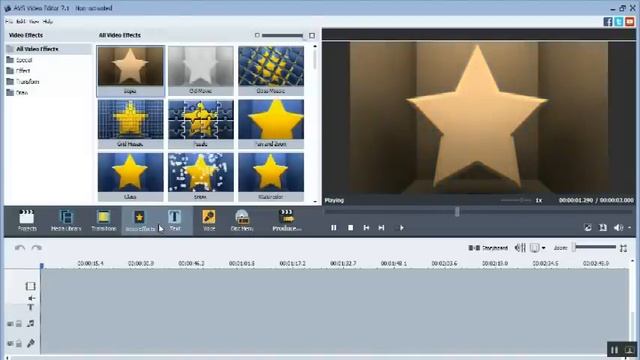Image resolution: width=640 pixels, height=360 pixels.
Task: Go to the next frame
Action: click(381, 228)
